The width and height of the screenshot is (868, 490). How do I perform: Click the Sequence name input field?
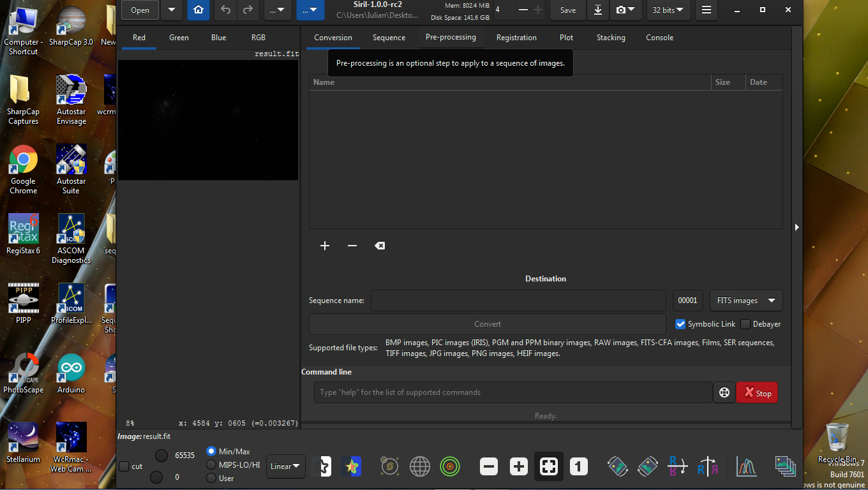click(518, 301)
